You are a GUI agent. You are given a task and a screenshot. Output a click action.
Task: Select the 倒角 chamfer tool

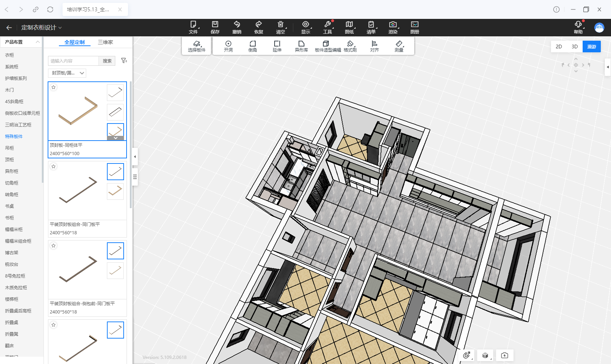[x=253, y=46]
